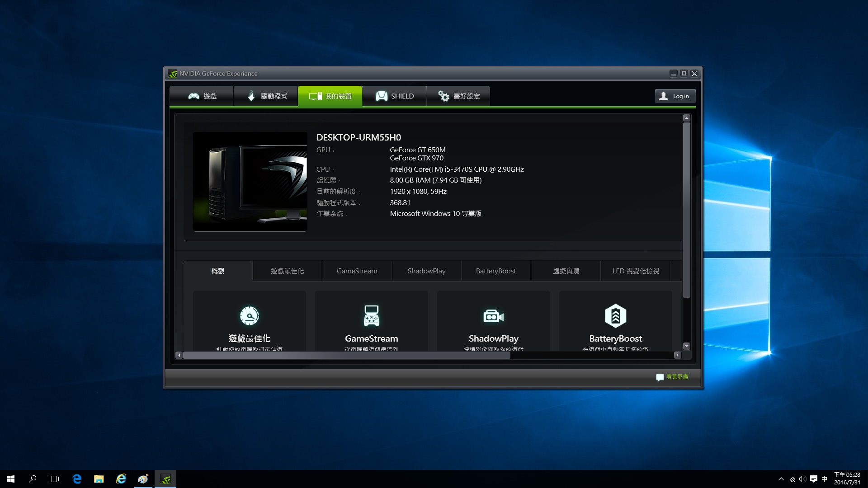Screen dimensions: 868x488
Task: Click the Log in button
Action: 675,96
